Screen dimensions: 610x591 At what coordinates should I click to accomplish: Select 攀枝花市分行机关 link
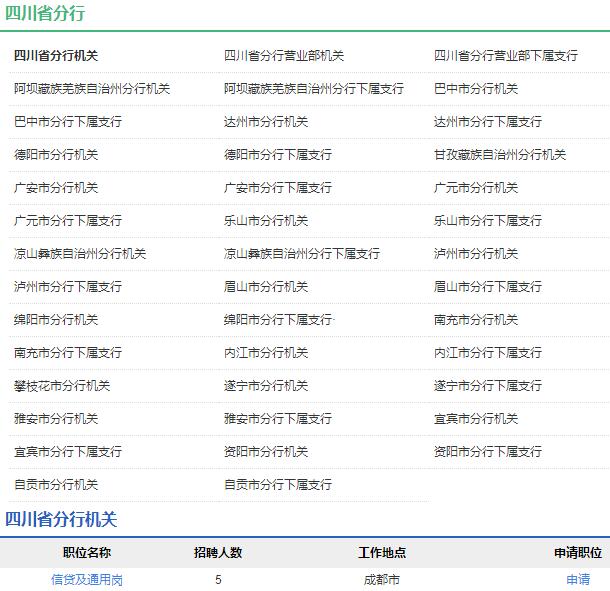(x=62, y=386)
